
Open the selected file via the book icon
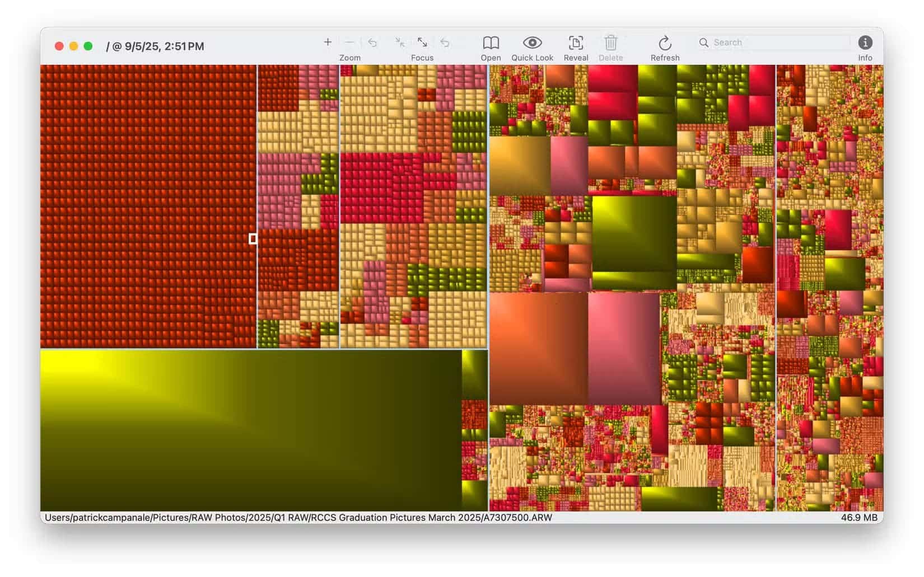(491, 42)
